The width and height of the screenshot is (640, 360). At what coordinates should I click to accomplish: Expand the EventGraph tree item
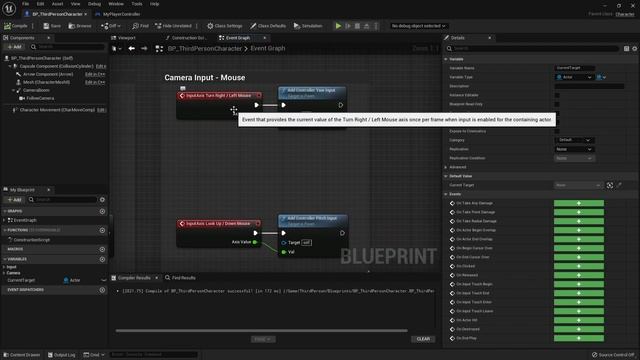[4, 220]
